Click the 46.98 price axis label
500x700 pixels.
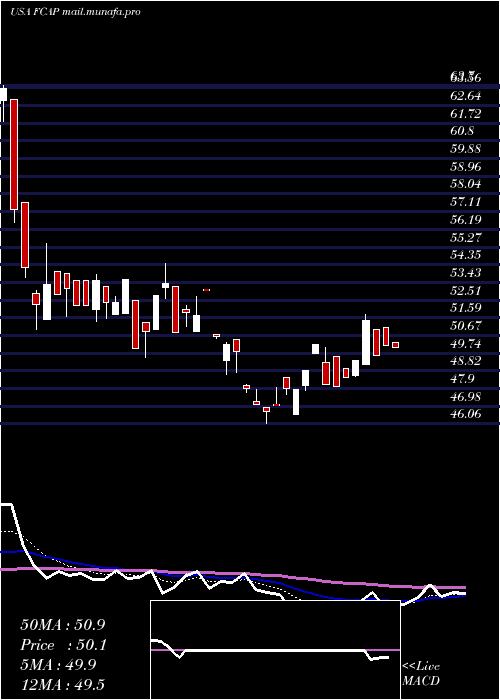[465, 396]
